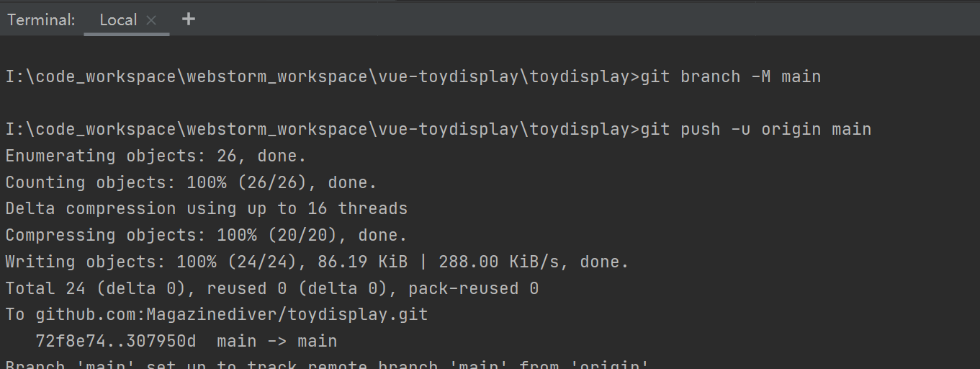Click the '288.00 KiB/s' transfer speed text
The height and width of the screenshot is (369, 980).
503,262
